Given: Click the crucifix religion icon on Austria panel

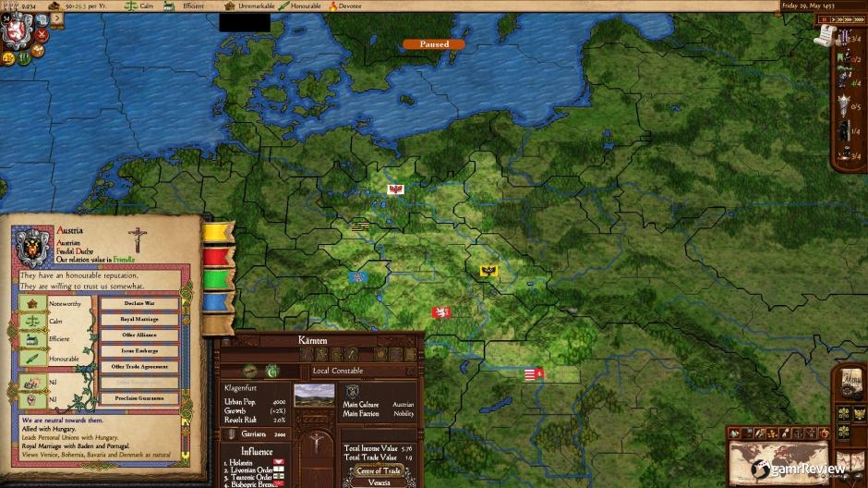Looking at the screenshot, I should click(138, 240).
